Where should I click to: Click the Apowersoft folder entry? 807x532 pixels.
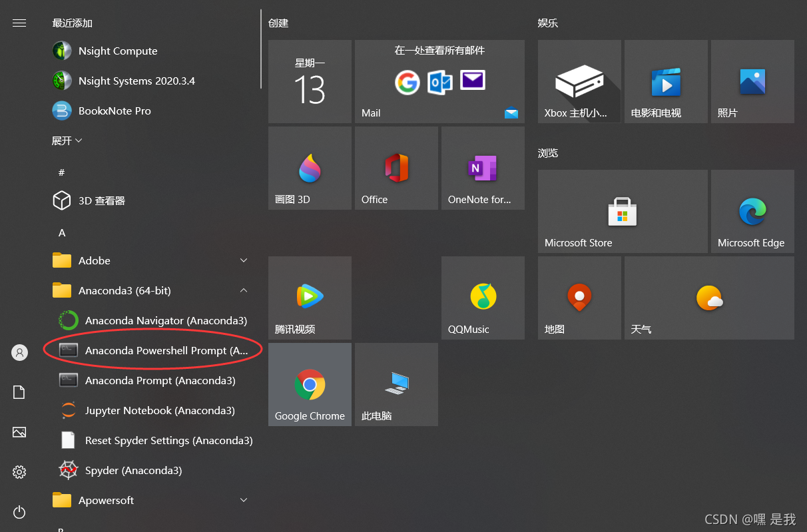153,500
